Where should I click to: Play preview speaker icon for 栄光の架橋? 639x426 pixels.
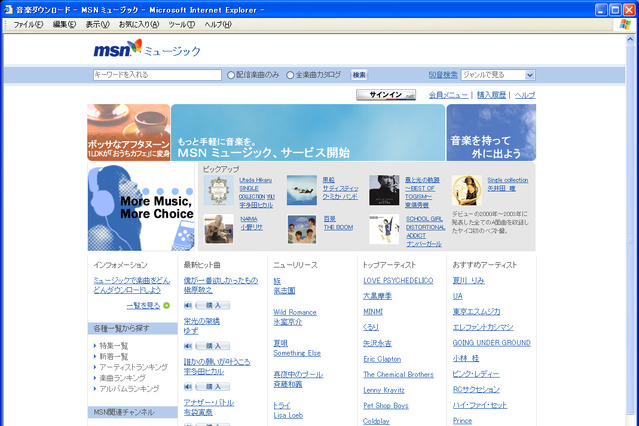tap(188, 346)
